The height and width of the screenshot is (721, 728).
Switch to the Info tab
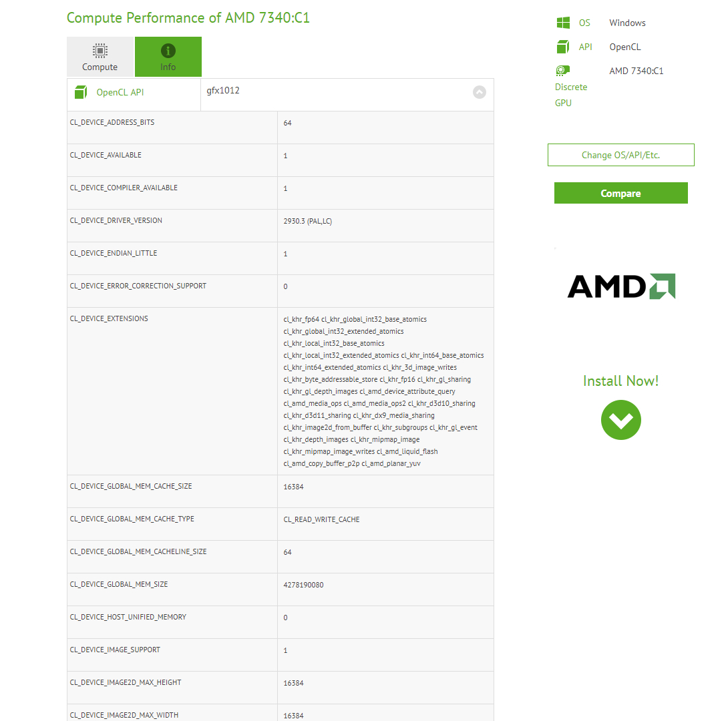pyautogui.click(x=168, y=57)
